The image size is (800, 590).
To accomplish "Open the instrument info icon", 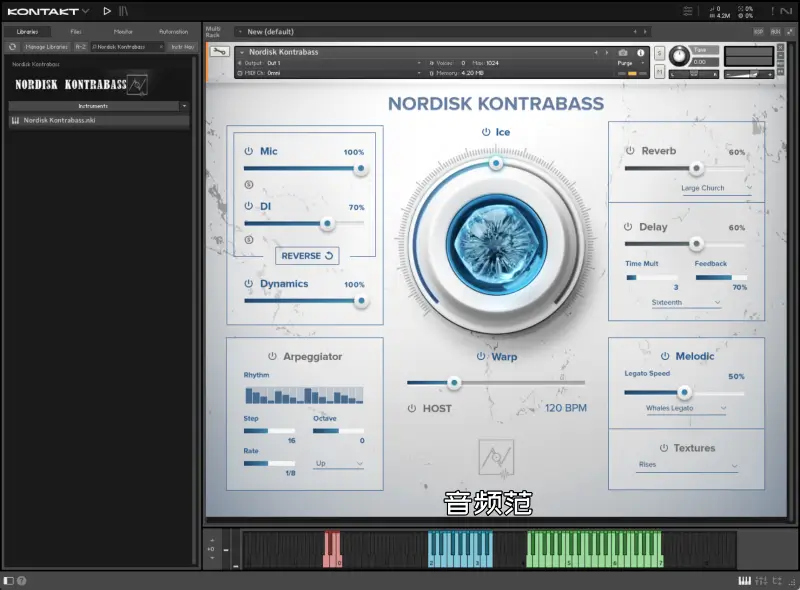I will pyautogui.click(x=640, y=53).
